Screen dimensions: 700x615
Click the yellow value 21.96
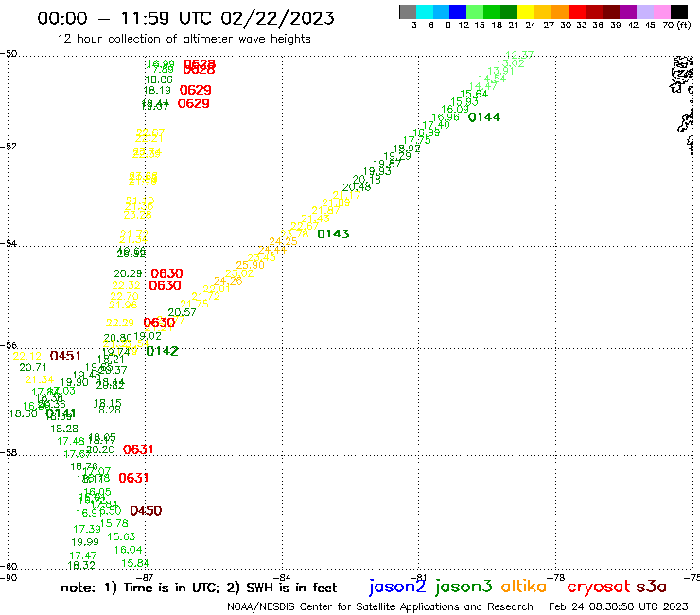tap(123, 305)
